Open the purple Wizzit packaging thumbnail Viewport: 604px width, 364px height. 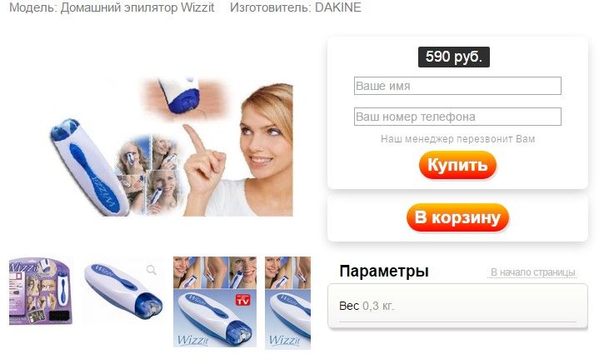41,292
